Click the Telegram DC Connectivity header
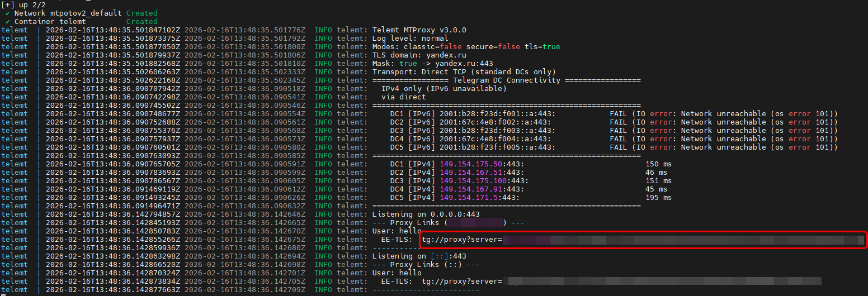Viewport: 868px width, 296px height. (x=506, y=80)
